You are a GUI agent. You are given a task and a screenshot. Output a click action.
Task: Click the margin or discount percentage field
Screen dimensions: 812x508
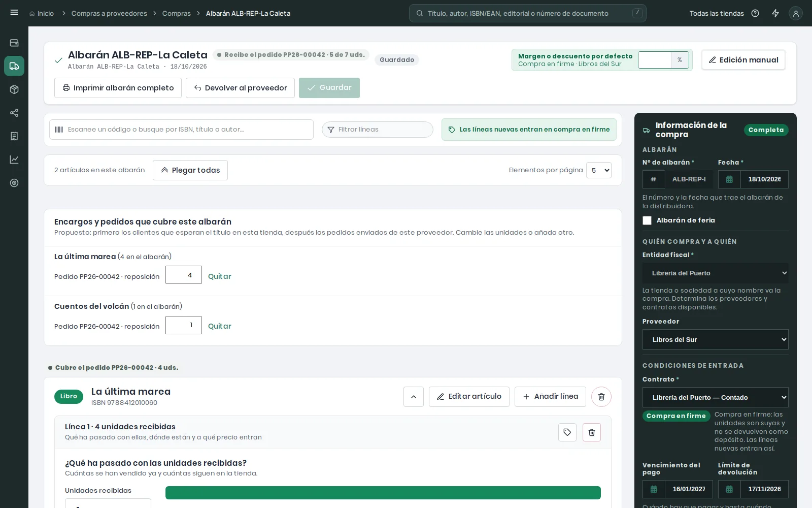click(x=655, y=60)
